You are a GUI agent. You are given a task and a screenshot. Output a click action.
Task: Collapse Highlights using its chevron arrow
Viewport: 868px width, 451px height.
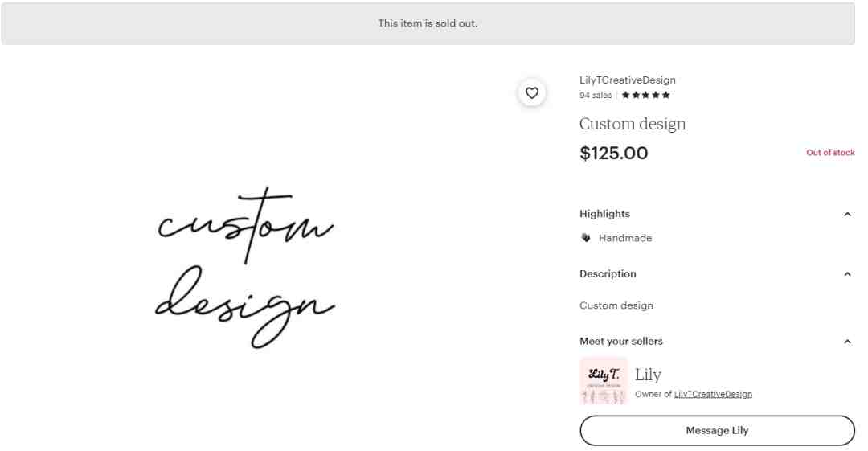(847, 215)
